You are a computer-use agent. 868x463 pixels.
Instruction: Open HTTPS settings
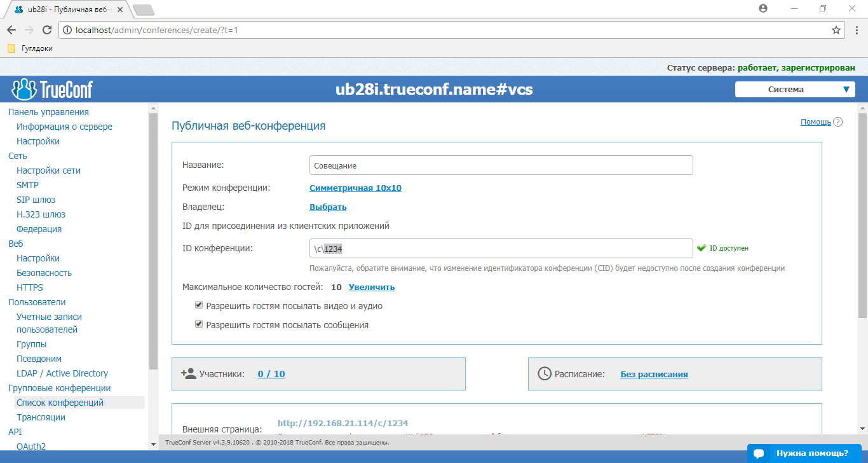coord(30,287)
